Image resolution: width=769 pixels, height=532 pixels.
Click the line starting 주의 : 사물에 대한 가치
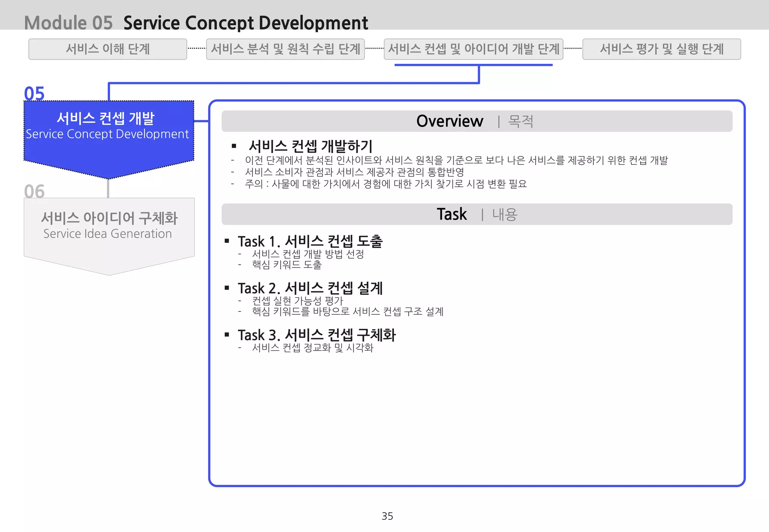pyautogui.click(x=386, y=184)
